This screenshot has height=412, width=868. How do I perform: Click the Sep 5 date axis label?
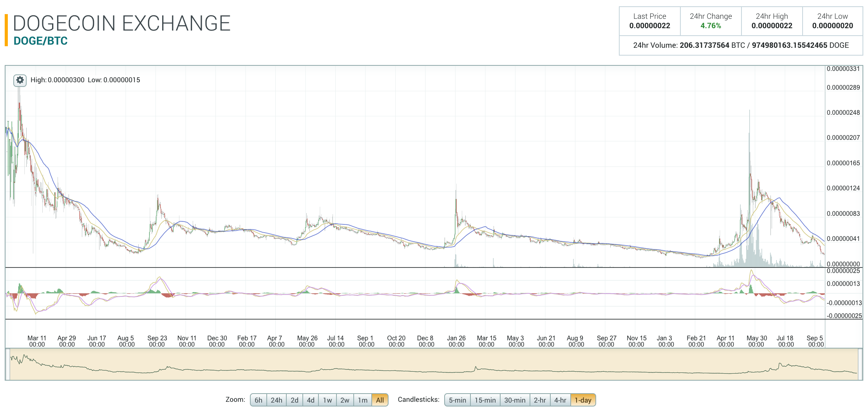click(815, 341)
